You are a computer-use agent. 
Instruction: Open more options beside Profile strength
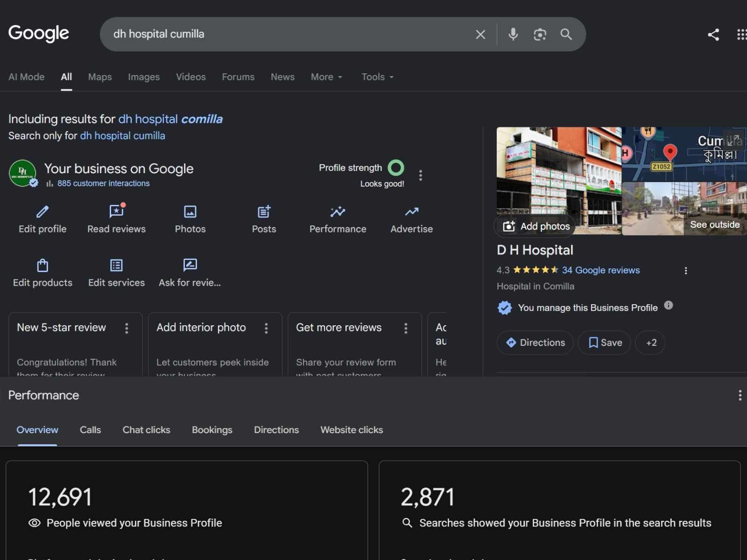click(x=421, y=175)
